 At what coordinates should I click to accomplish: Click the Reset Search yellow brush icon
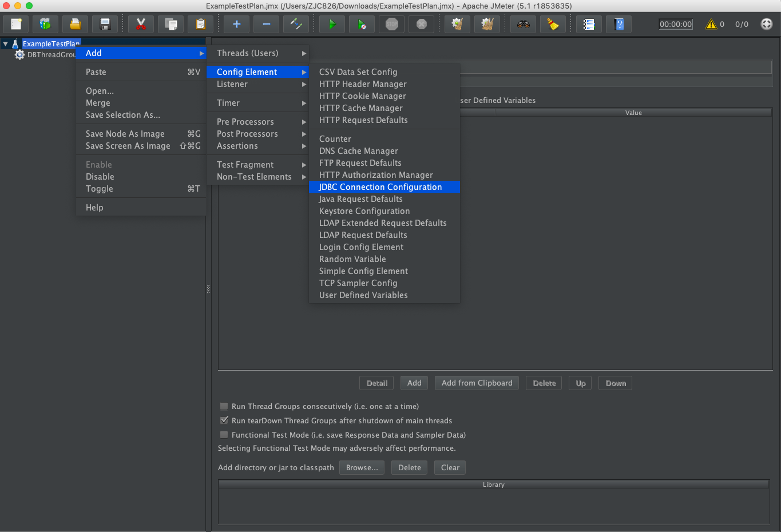pos(553,24)
